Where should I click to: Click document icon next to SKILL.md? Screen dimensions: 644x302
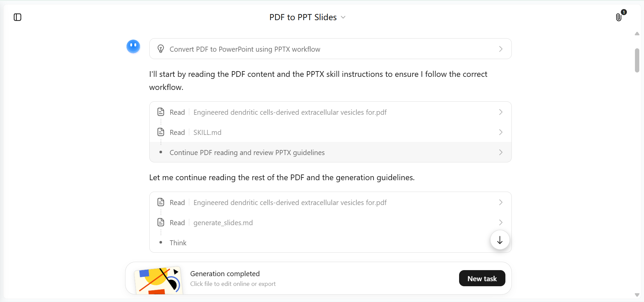[161, 132]
